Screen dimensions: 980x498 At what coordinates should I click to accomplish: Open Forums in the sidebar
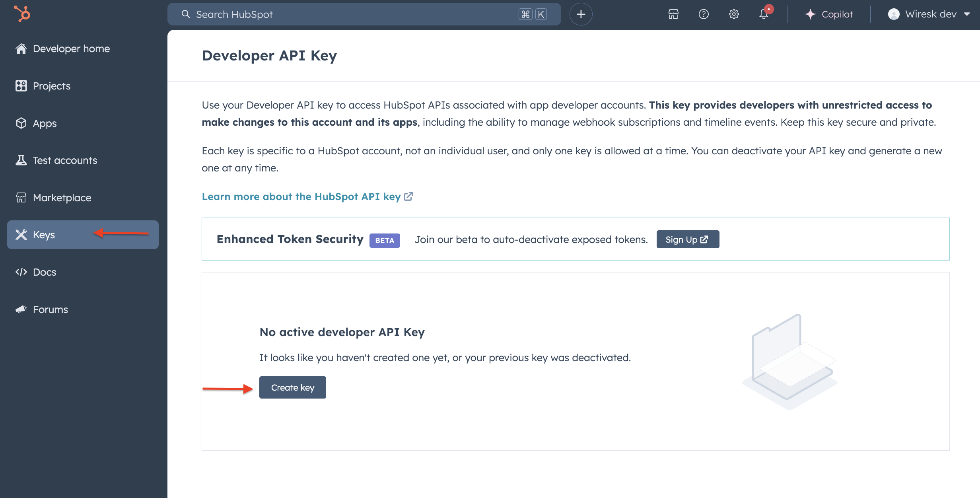(83, 309)
